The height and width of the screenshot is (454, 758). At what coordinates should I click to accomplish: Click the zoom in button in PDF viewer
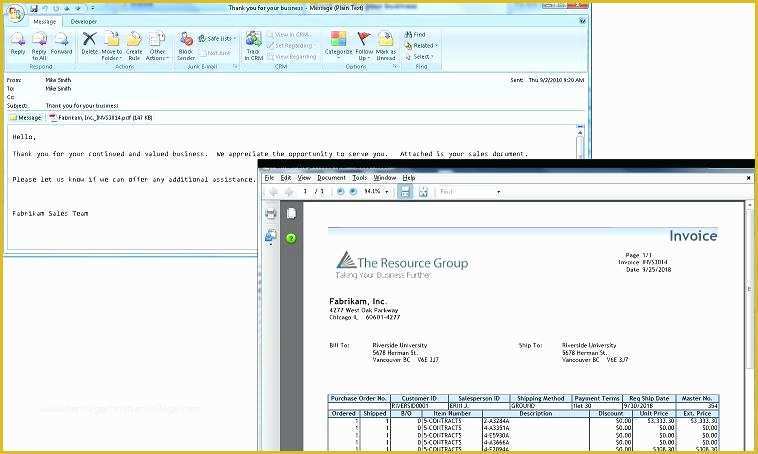click(x=353, y=192)
